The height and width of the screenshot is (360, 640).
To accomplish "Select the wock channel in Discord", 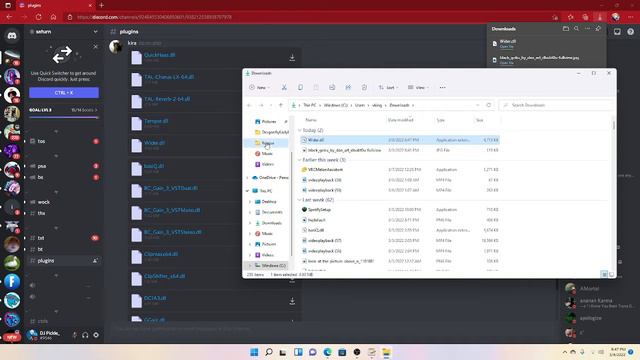I will 64,202.
